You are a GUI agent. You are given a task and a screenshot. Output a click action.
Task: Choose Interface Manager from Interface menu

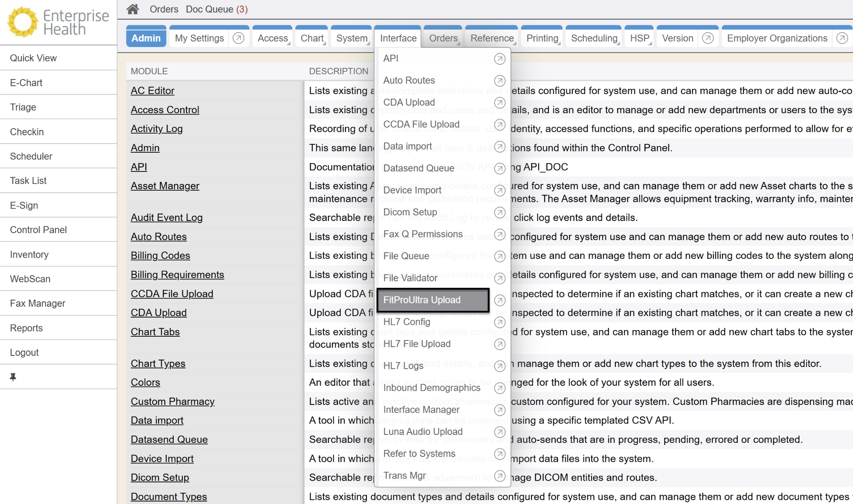coord(421,410)
